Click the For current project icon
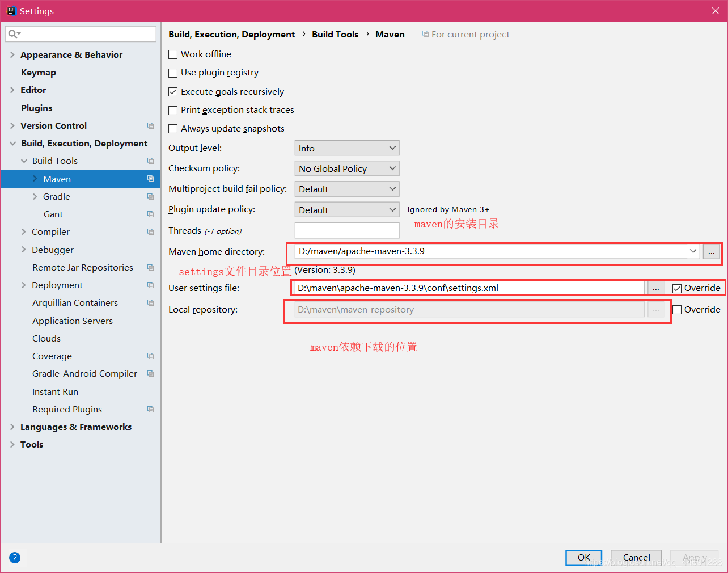The width and height of the screenshot is (728, 573). [x=425, y=34]
